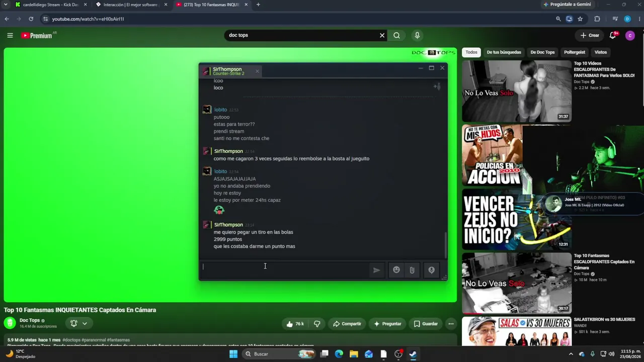Expand the subscription notification dropdown for Doc Tops
Viewport: 644px width, 362px height.
coord(85,323)
